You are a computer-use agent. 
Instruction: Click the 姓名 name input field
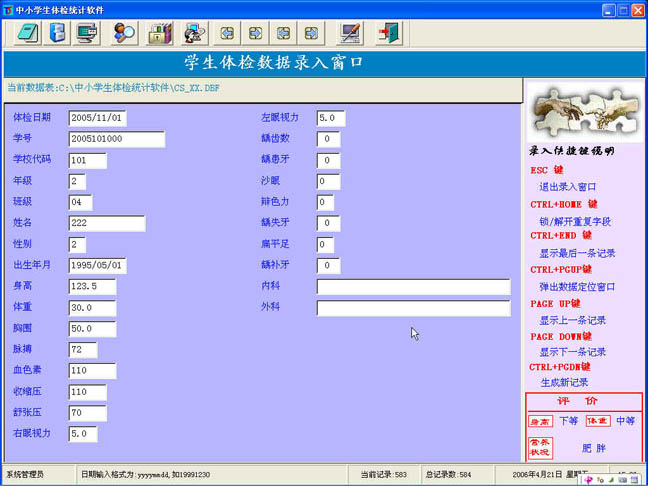(107, 223)
